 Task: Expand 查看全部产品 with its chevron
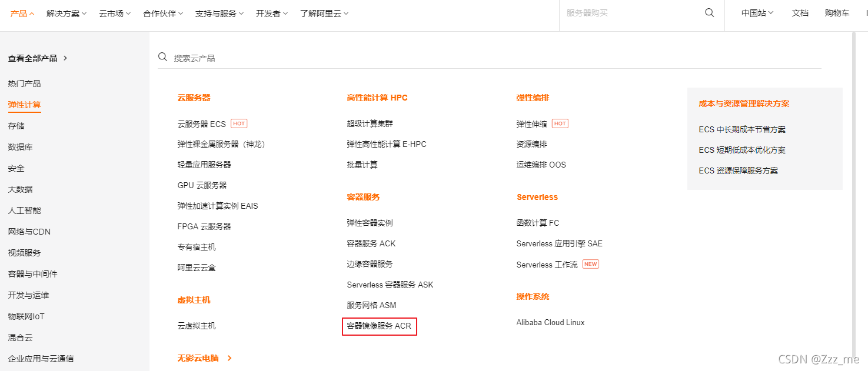click(38, 58)
